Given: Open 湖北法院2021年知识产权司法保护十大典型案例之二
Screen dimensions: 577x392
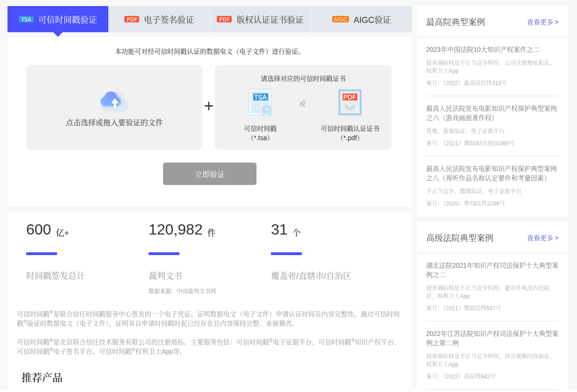Looking at the screenshot, I should (x=492, y=270).
